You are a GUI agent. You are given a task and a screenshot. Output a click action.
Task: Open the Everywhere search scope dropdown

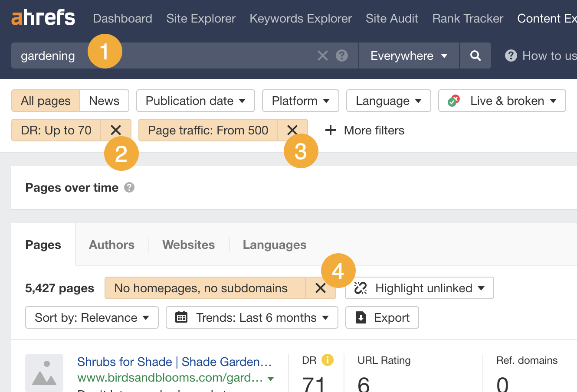coord(408,56)
